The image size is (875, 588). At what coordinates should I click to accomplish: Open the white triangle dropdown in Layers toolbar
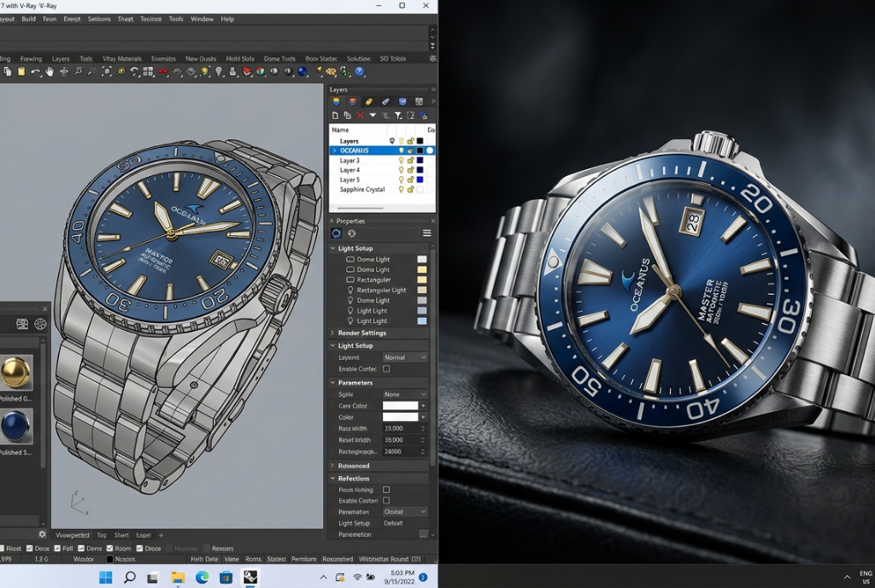point(373,115)
